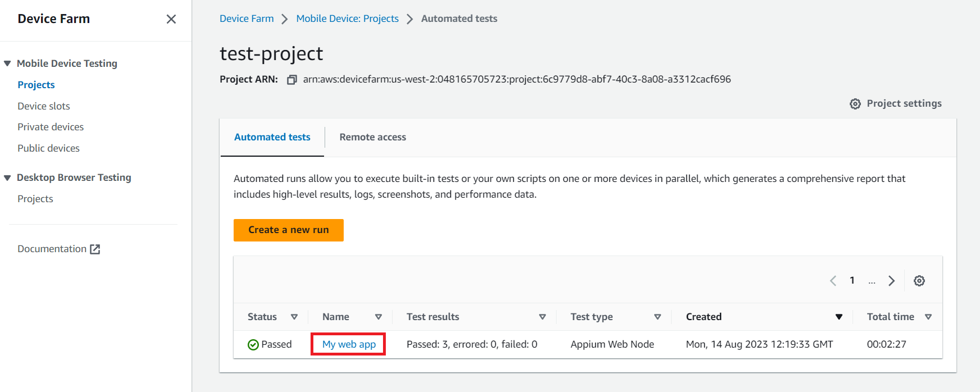980x392 pixels.
Task: Sort by Created column arrow
Action: (x=839, y=317)
